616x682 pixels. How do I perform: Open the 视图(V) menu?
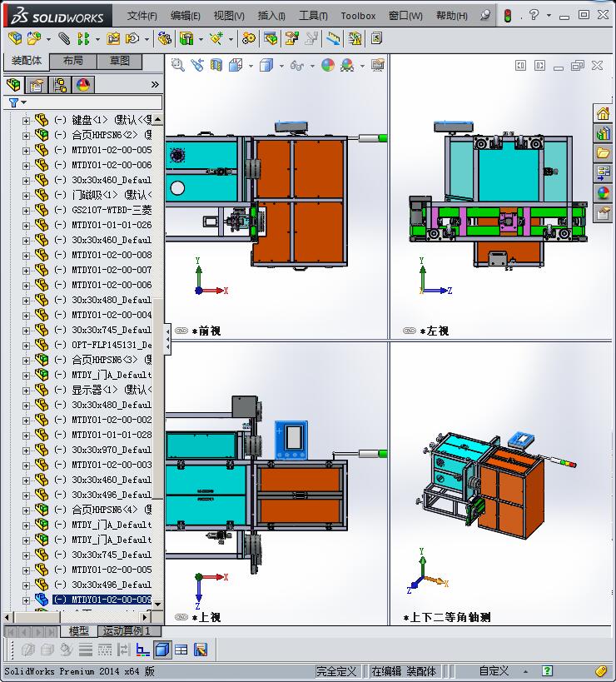tap(229, 16)
